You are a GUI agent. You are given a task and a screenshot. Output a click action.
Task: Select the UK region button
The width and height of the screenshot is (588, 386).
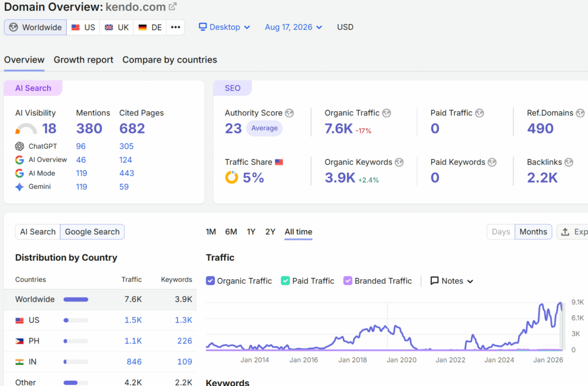tap(117, 28)
